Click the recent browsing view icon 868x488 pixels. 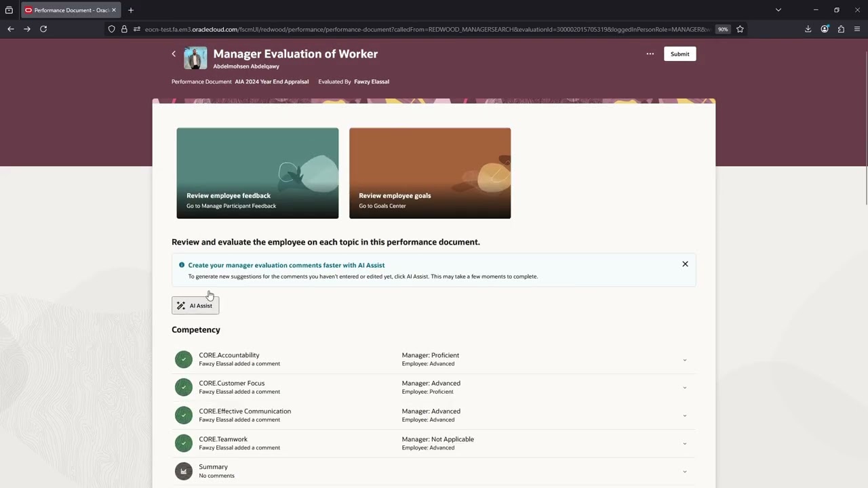(9, 10)
